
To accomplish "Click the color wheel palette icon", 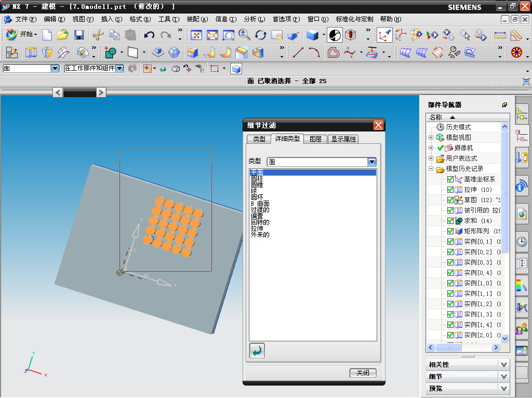I will (517, 52).
